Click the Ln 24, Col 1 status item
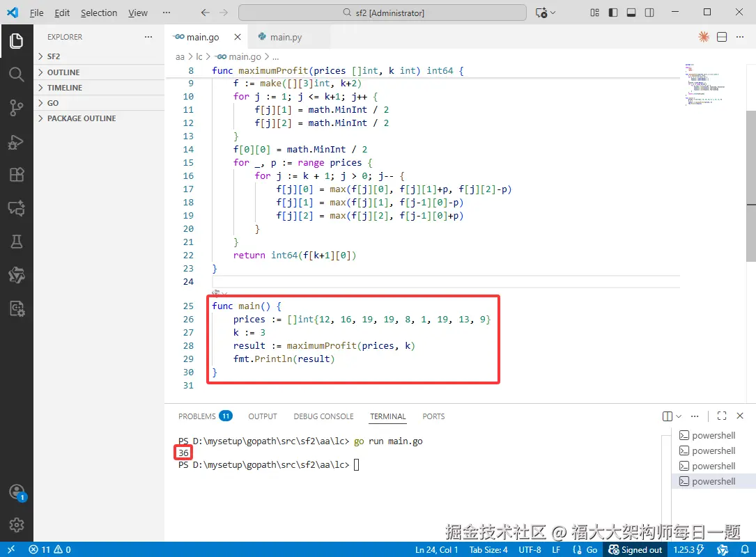756x557 pixels. (437, 550)
